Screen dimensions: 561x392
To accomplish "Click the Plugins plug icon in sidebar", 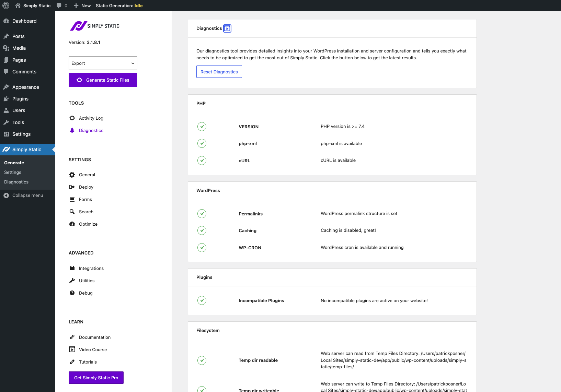I will click(6, 99).
